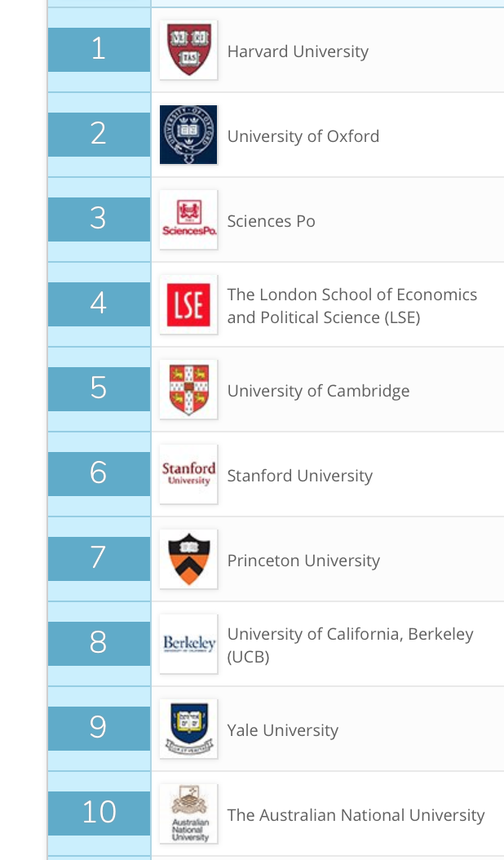
Task: Open the Stanford University text link
Action: pyautogui.click(x=299, y=476)
